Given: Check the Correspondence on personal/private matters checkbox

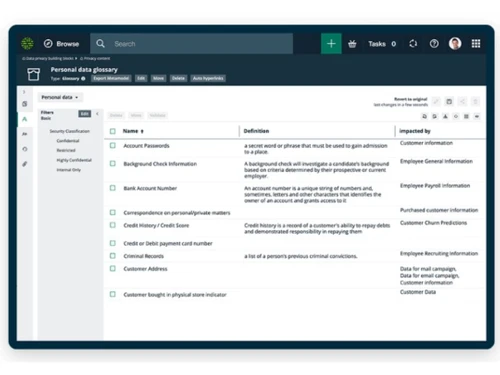Looking at the screenshot, I should point(113,212).
